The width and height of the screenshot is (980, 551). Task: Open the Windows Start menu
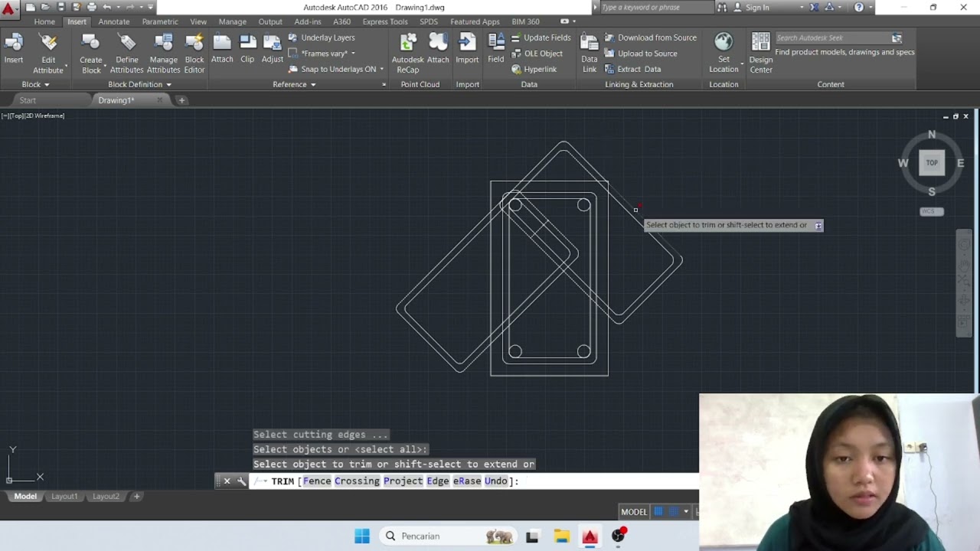pyautogui.click(x=362, y=536)
